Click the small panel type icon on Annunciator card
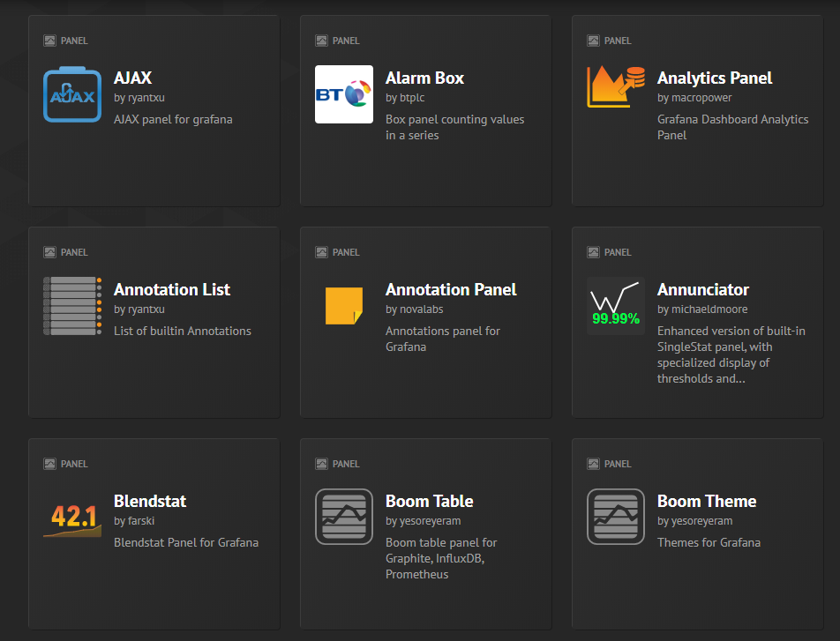The height and width of the screenshot is (641, 840). 593,252
